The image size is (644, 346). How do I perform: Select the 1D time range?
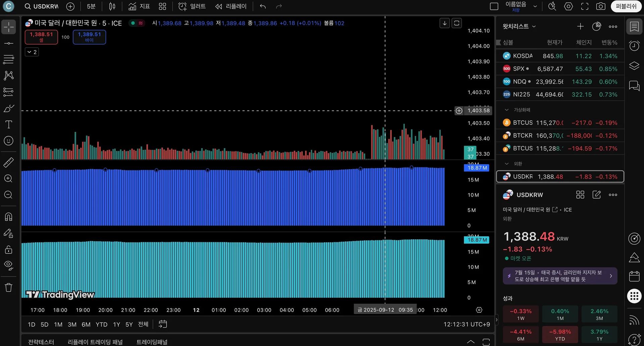[32, 325]
